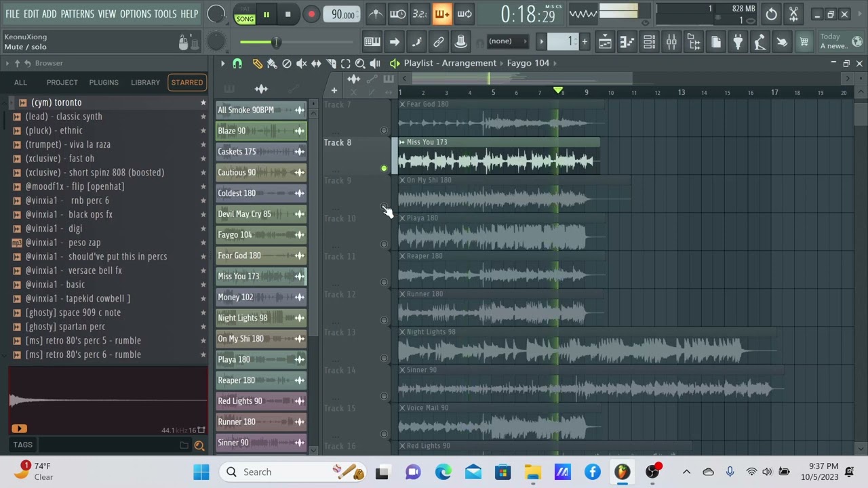868x488 pixels.
Task: Select the playlist Zoom tool
Action: [x=360, y=63]
